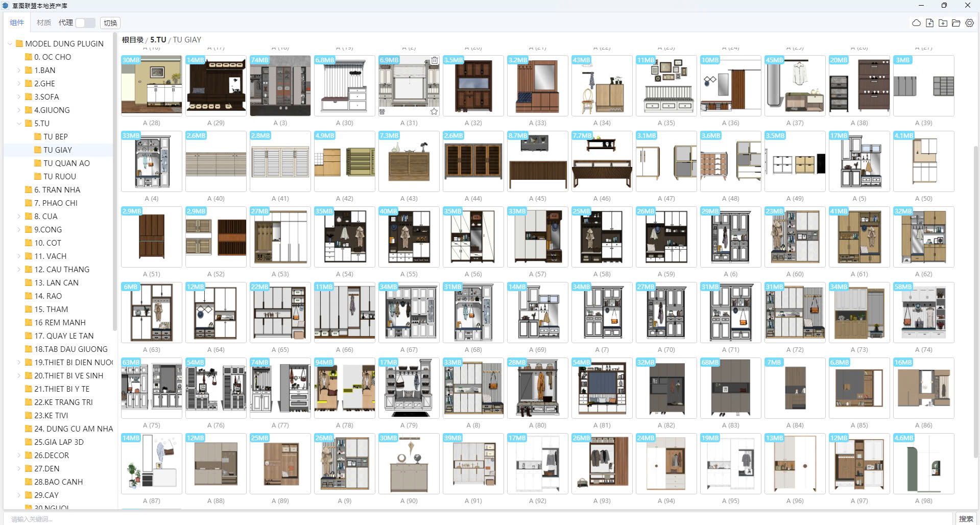Click the add new folder icon
The image size is (980, 525).
(x=943, y=23)
